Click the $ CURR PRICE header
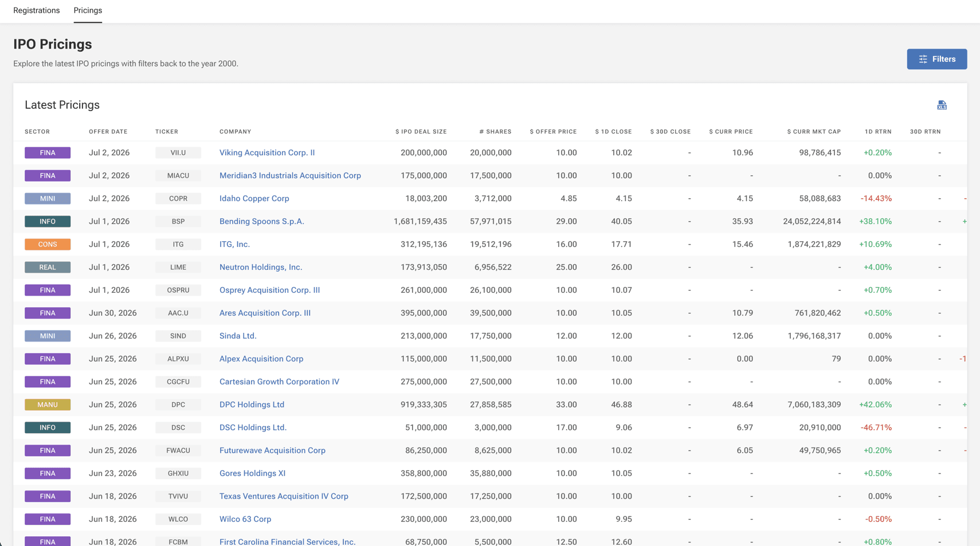Viewport: 980px width, 546px height. tap(731, 132)
